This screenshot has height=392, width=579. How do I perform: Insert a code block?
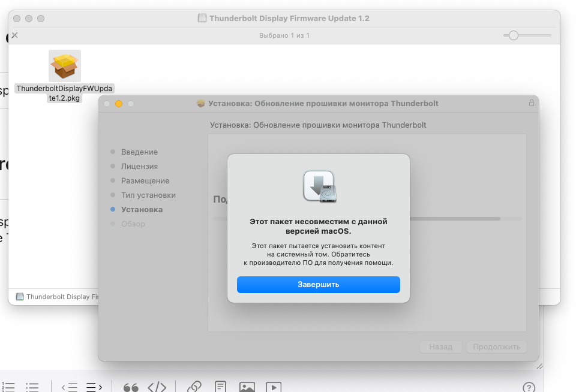point(157,387)
